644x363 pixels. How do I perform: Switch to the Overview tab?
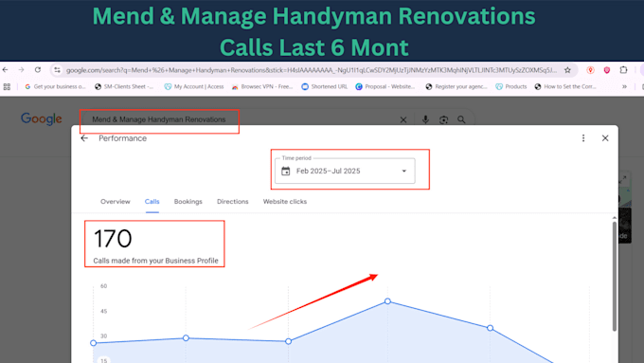tap(116, 202)
